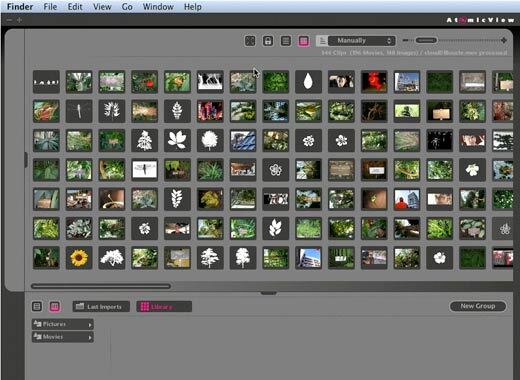
Task: Select the five-lobed white leaf silhouette thumbnail
Action: point(177,140)
